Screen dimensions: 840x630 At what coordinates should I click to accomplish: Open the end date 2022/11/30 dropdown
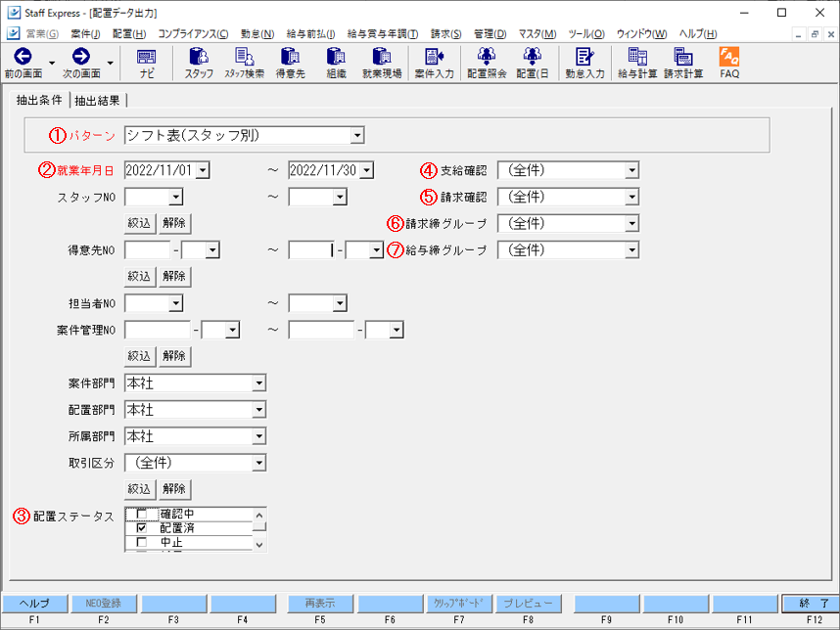point(366,171)
